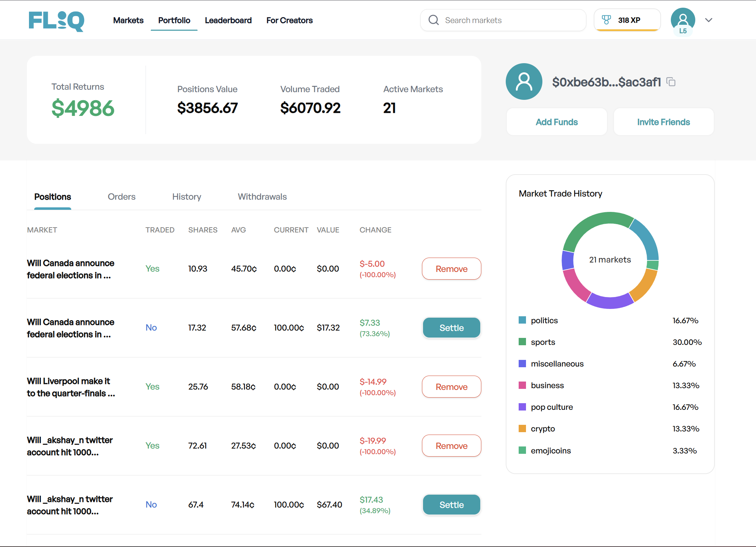Click the trophy XP icon

pos(607,20)
